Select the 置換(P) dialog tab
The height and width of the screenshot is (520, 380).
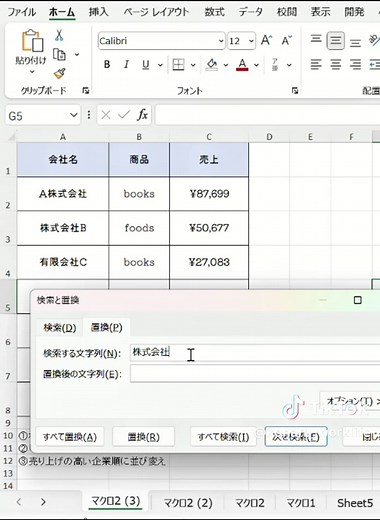pyautogui.click(x=107, y=328)
